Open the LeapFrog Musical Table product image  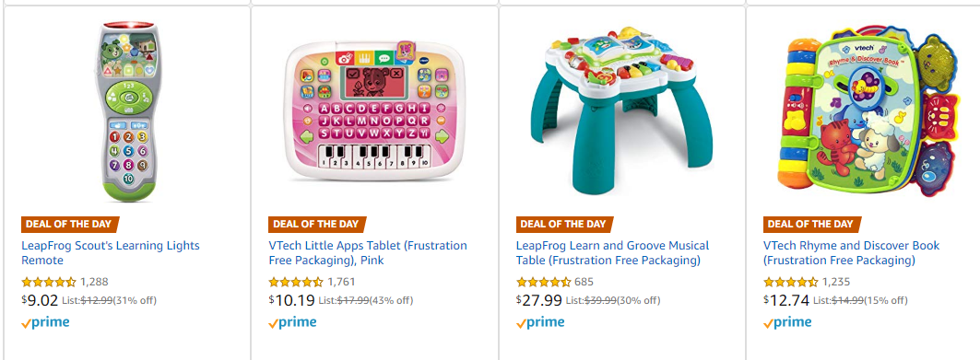(x=620, y=110)
